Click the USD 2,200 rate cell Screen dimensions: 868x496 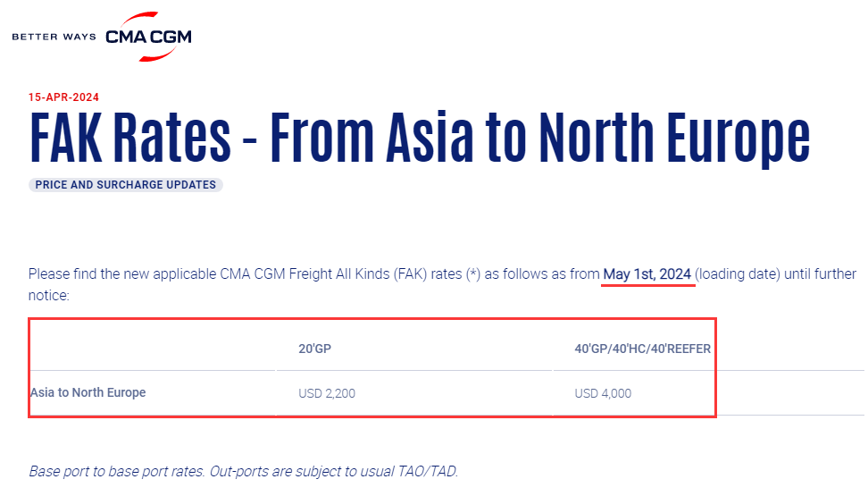(x=326, y=393)
